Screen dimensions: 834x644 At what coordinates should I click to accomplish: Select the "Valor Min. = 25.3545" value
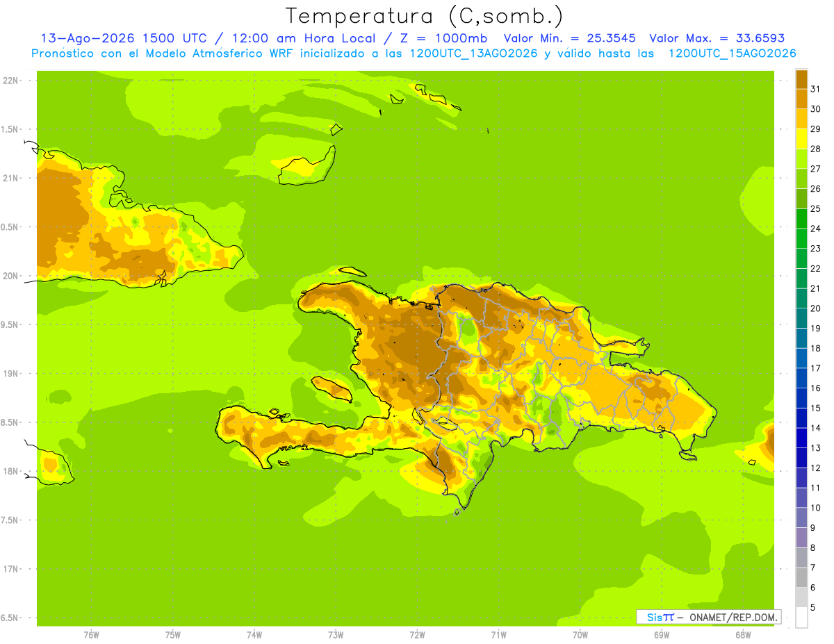coord(569,38)
